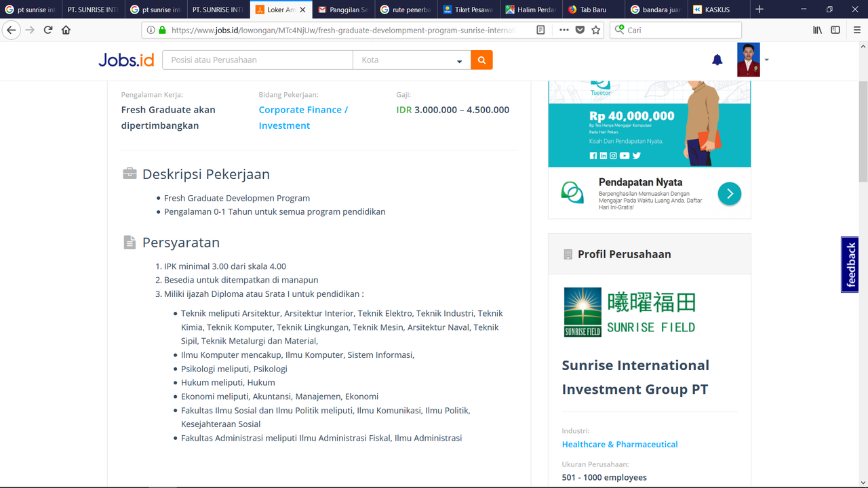Switch to the KASKUS tab

coord(717,9)
